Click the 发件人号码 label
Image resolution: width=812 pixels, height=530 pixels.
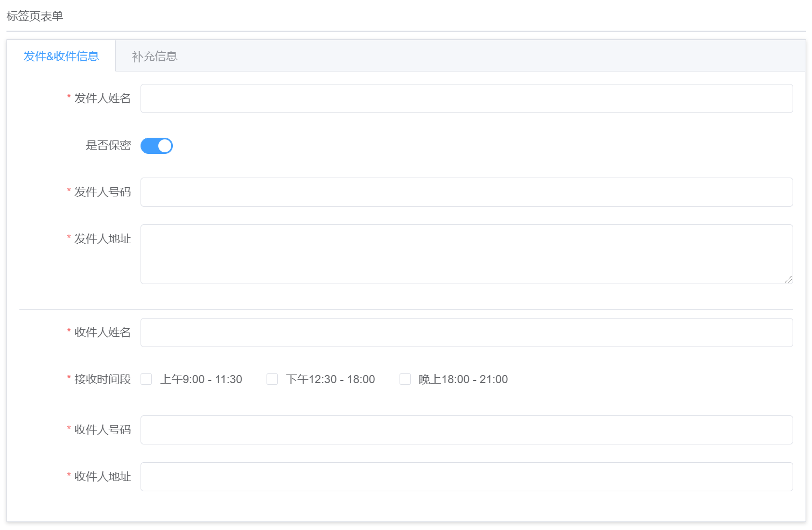[102, 192]
